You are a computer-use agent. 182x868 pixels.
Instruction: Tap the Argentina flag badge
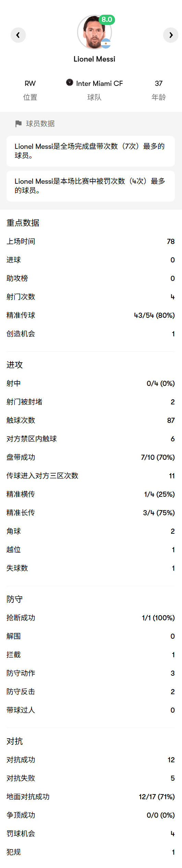[x=106, y=43]
